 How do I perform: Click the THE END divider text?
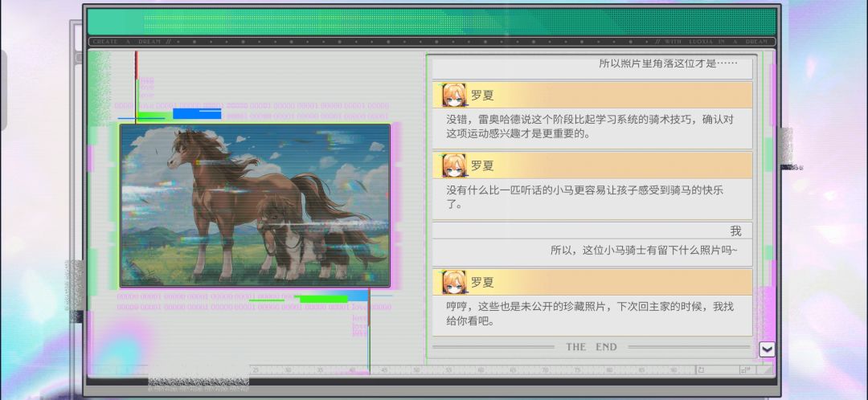click(592, 347)
